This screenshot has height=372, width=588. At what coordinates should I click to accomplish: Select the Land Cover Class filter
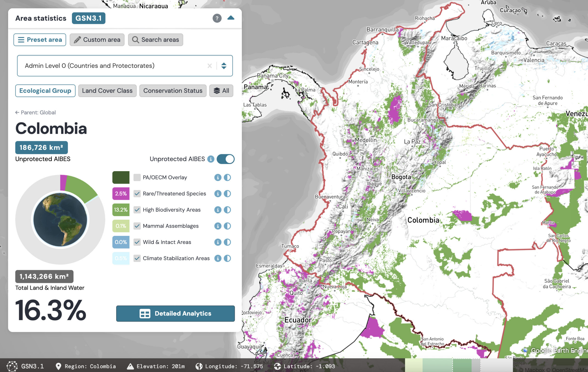point(107,91)
